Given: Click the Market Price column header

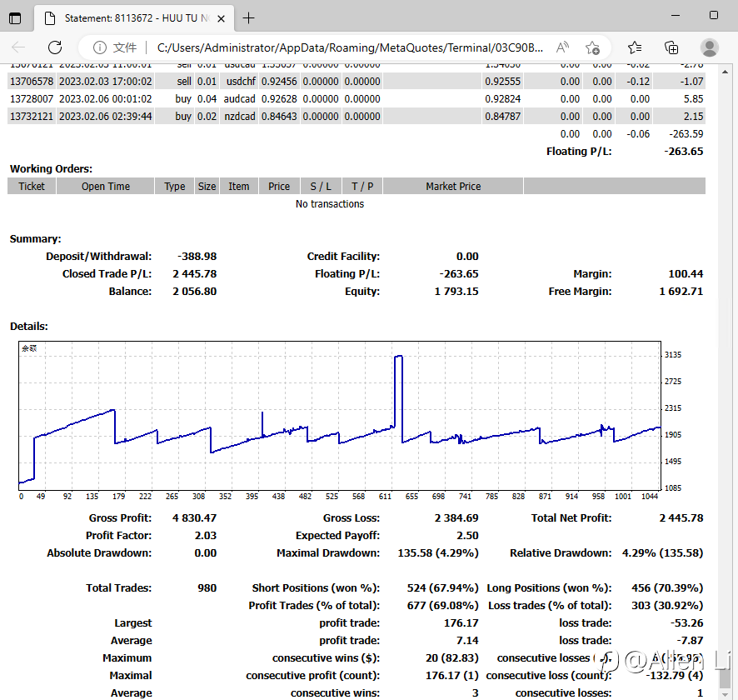Looking at the screenshot, I should tap(453, 187).
